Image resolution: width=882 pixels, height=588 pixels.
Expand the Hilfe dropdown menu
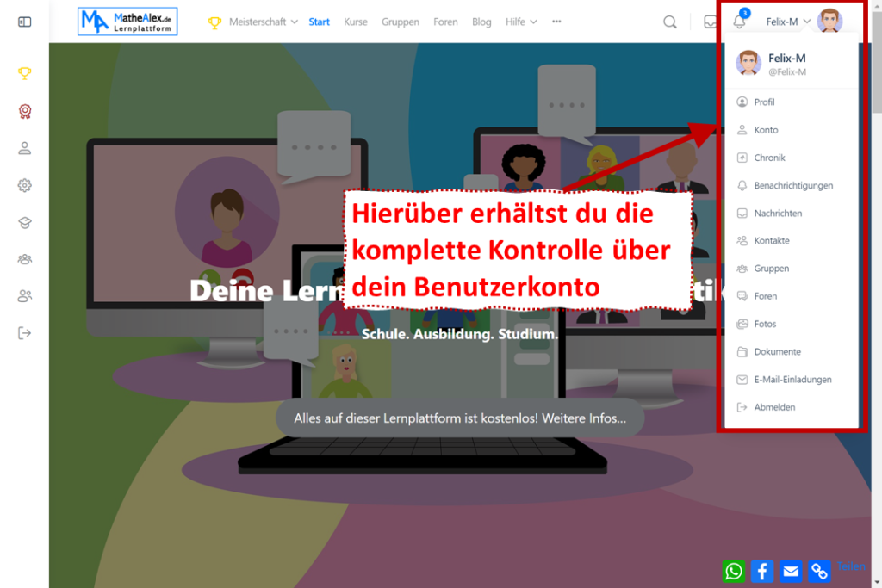(x=521, y=22)
